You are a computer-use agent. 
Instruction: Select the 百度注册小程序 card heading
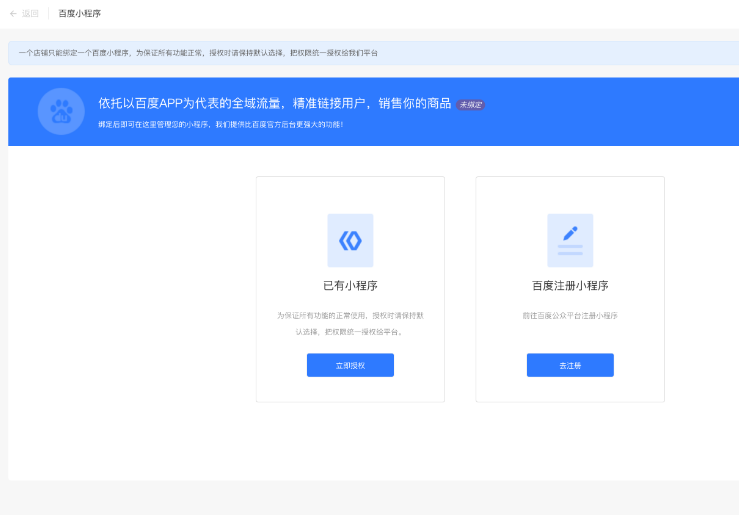[x=570, y=286]
